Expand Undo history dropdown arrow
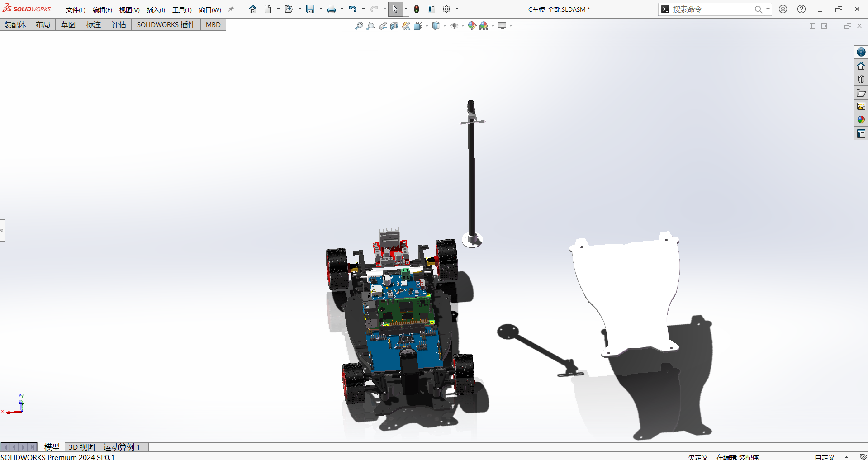Screen dimensions: 868x460 (363, 9)
